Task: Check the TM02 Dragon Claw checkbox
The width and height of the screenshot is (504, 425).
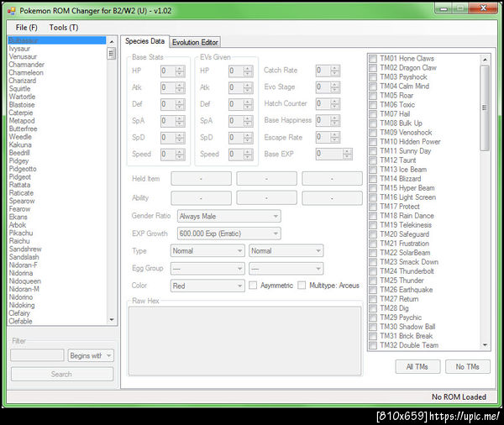Action: (373, 68)
